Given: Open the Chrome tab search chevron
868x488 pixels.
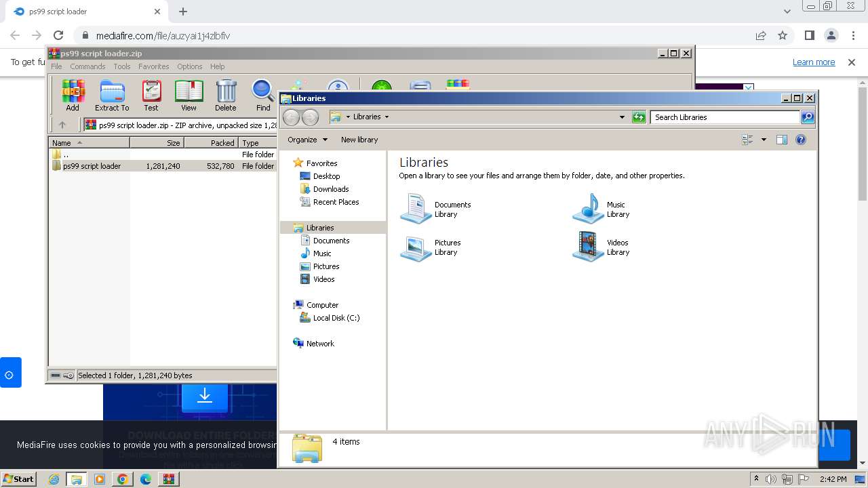Looking at the screenshot, I should pos(787,12).
